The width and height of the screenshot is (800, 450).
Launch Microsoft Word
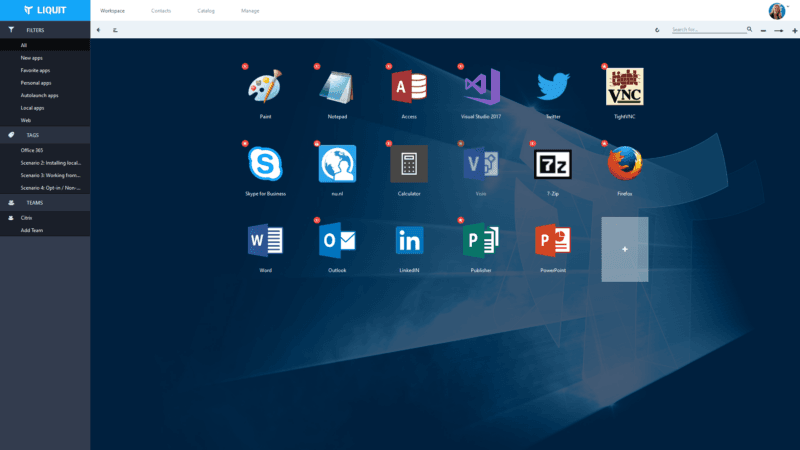265,241
